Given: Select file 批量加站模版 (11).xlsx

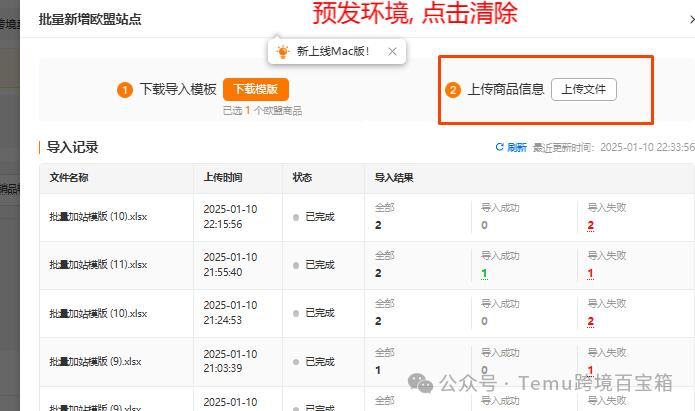Looking at the screenshot, I should 98,265.
